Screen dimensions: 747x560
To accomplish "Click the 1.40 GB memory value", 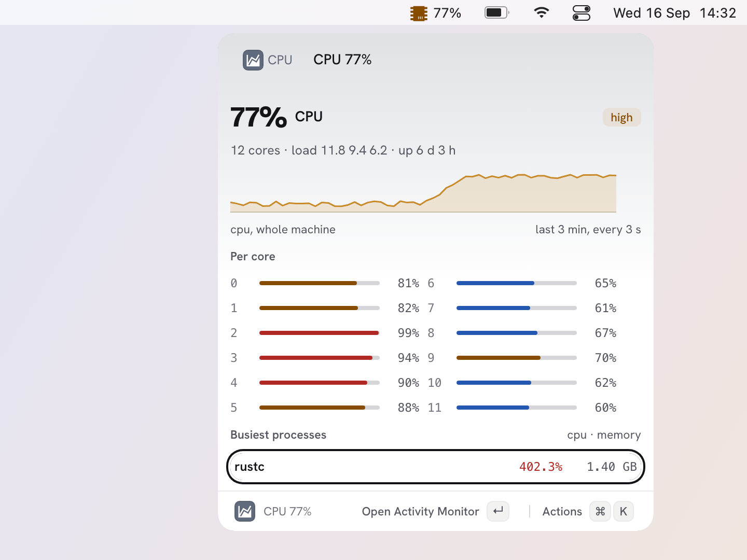I will [612, 467].
